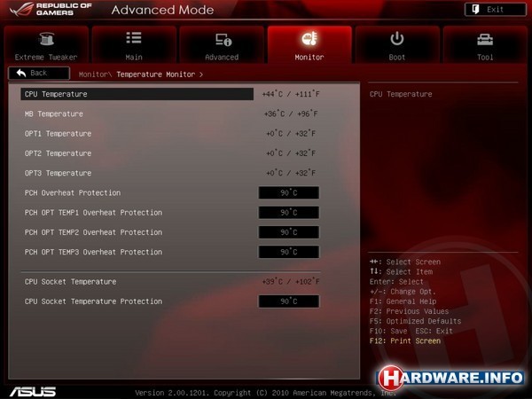This screenshot has height=399, width=532.
Task: Select the MB Temperature row
Action: (x=171, y=113)
